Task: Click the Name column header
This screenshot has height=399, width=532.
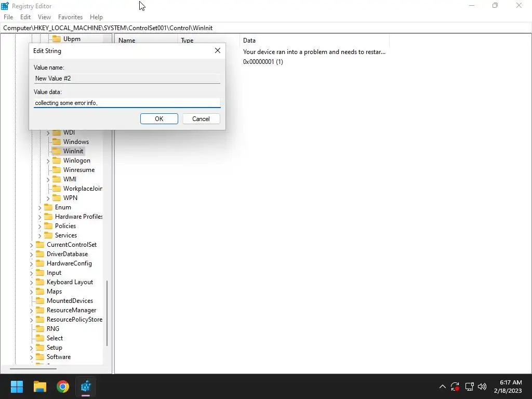Action: (127, 41)
